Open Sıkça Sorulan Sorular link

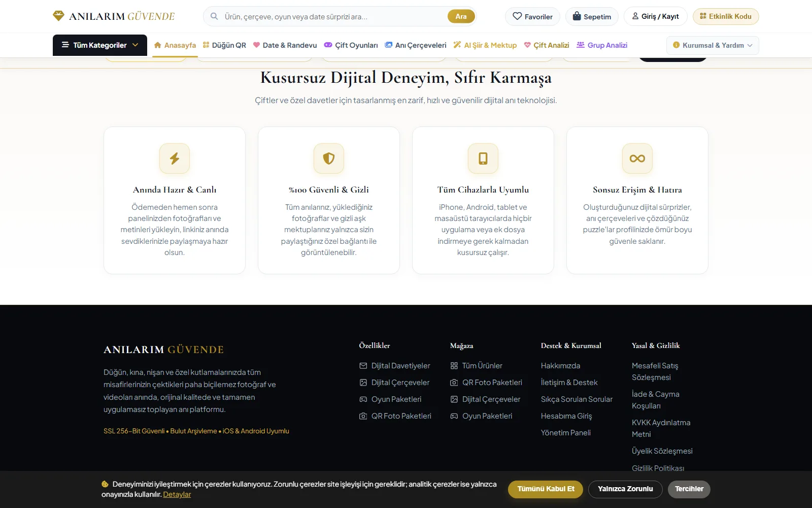[x=577, y=399]
